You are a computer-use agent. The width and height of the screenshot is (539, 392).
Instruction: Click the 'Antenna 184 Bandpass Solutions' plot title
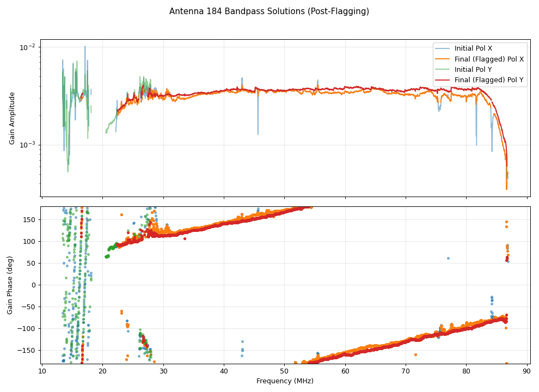(x=269, y=11)
